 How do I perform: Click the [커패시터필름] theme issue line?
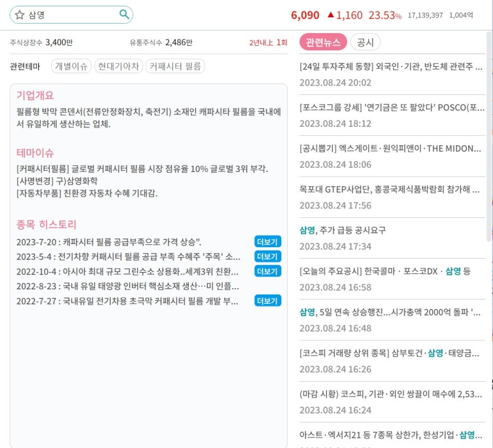click(x=142, y=169)
